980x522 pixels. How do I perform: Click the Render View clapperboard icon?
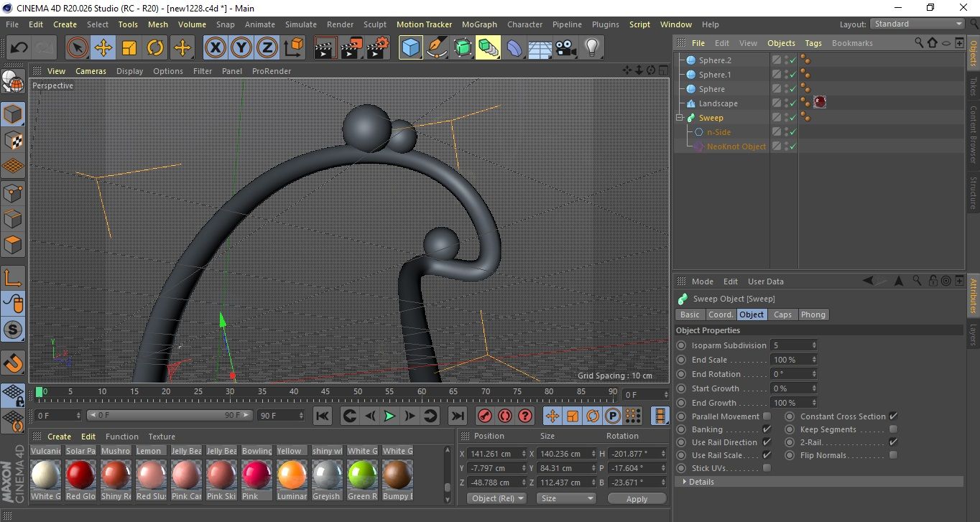pyautogui.click(x=325, y=48)
